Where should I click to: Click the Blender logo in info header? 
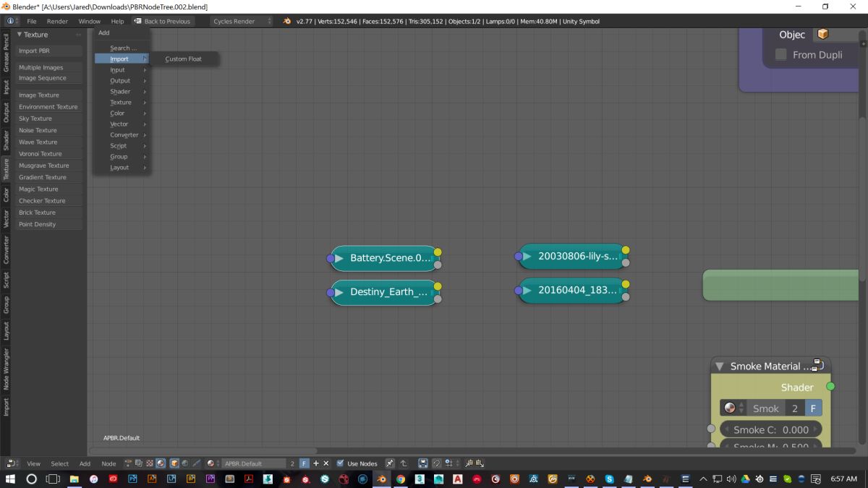[x=287, y=21]
